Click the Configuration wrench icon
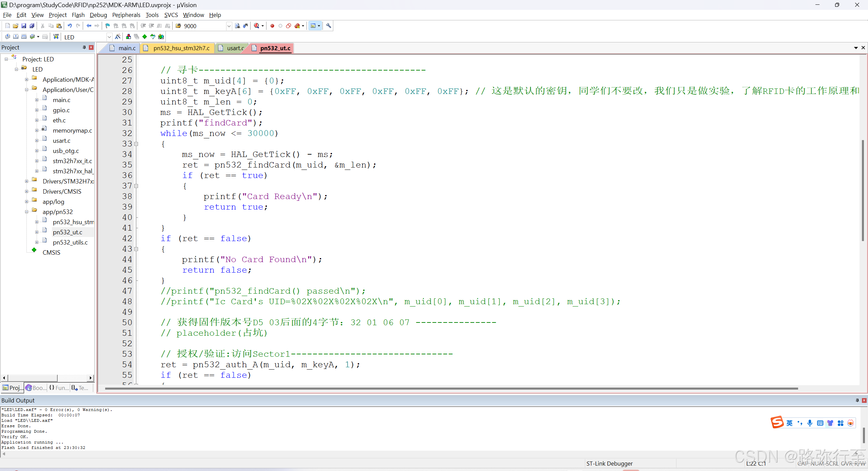Viewport: 868px width, 471px height. coord(329,26)
